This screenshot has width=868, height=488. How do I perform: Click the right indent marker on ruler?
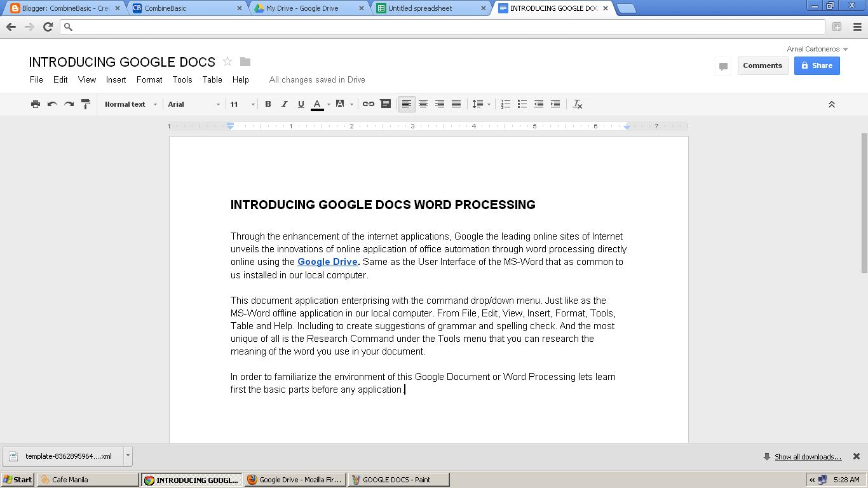click(627, 127)
